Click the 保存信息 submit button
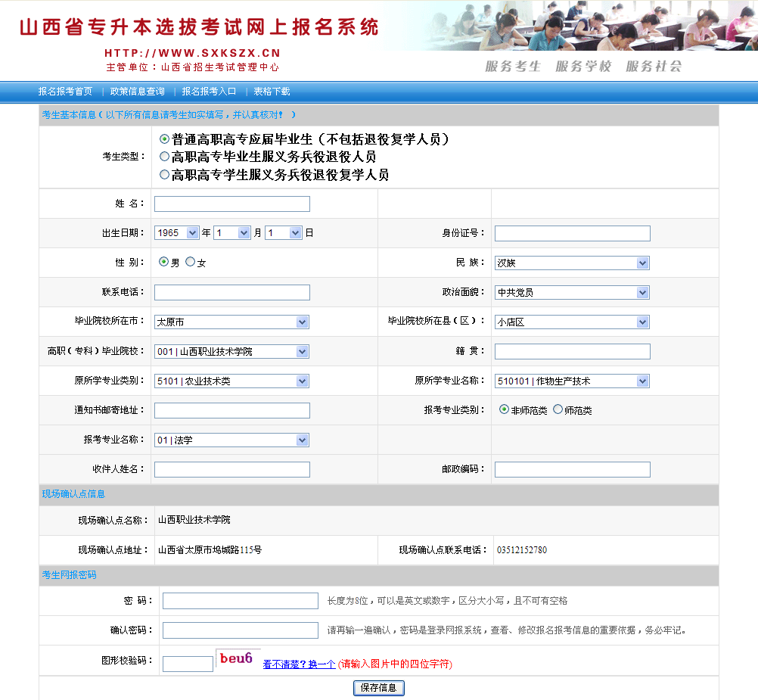 [x=379, y=688]
